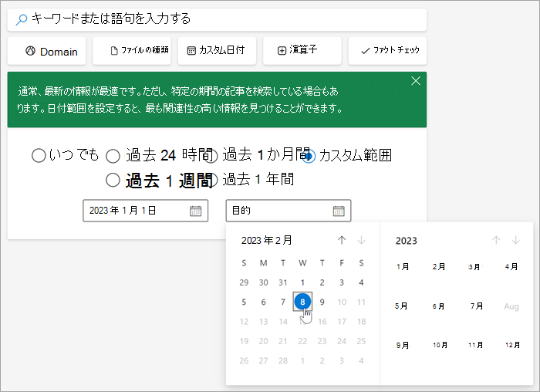Go to previous month with up arrow
Viewport: 540px width, 392px height.
342,240
